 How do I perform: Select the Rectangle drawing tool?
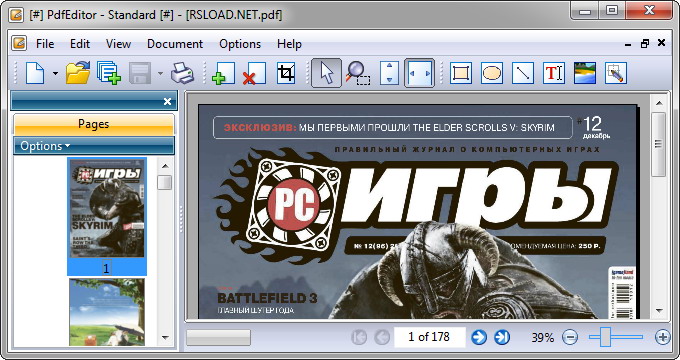(461, 73)
